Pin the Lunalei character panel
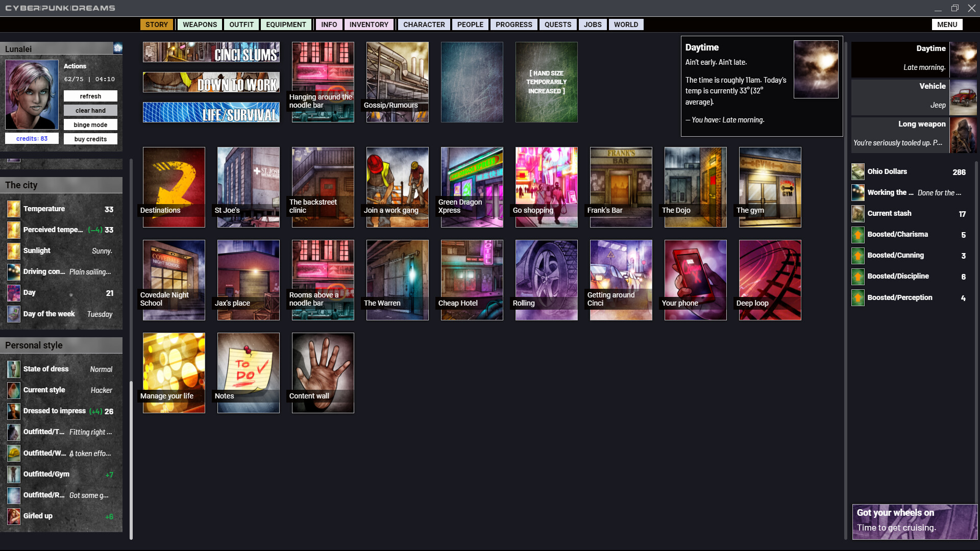Image resolution: width=980 pixels, height=551 pixels. tap(118, 47)
